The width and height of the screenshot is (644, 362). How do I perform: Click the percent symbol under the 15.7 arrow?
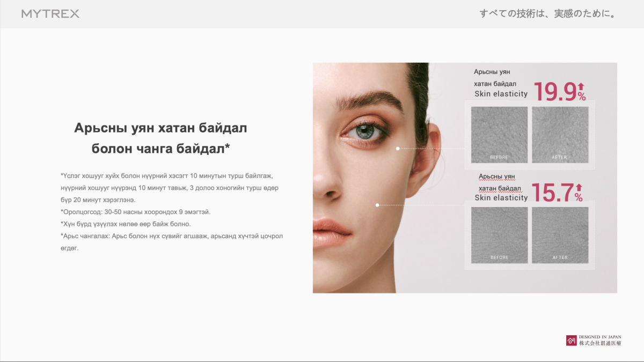(x=579, y=197)
